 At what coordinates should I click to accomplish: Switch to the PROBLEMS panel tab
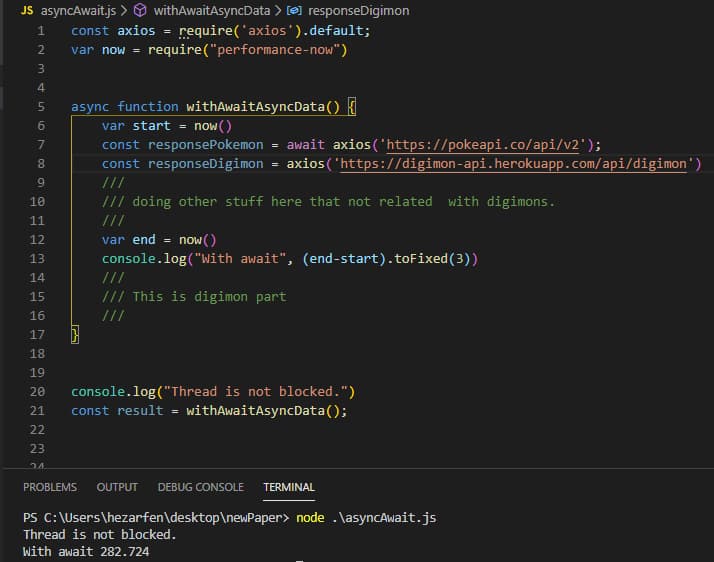(x=50, y=487)
